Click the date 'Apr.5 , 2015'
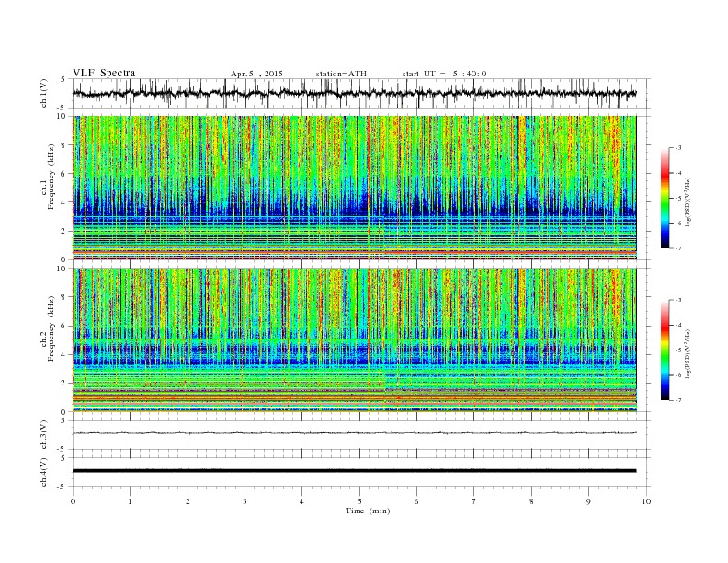 [256, 74]
